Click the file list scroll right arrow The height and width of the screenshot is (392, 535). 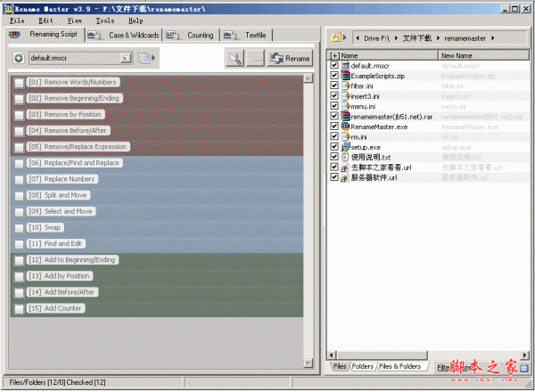tap(525, 355)
